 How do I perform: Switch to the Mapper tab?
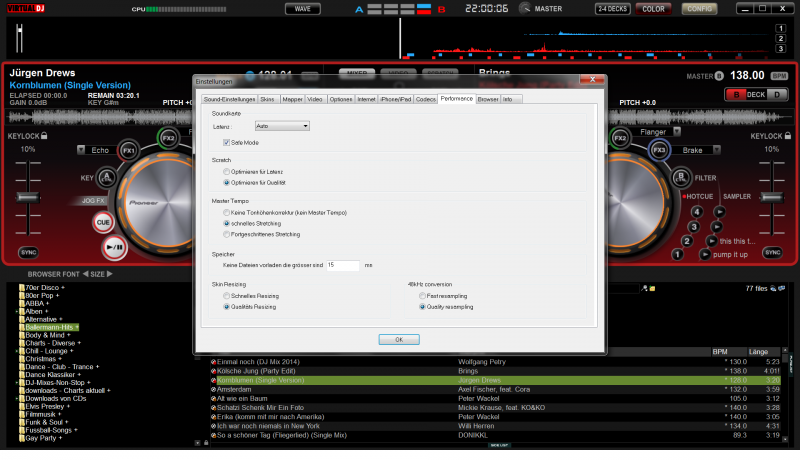[x=292, y=99]
